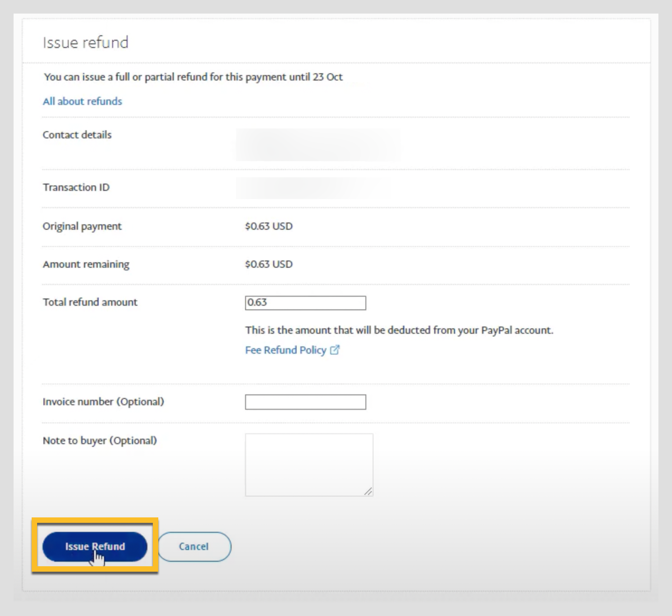Click the Issue Refund button

click(x=95, y=546)
